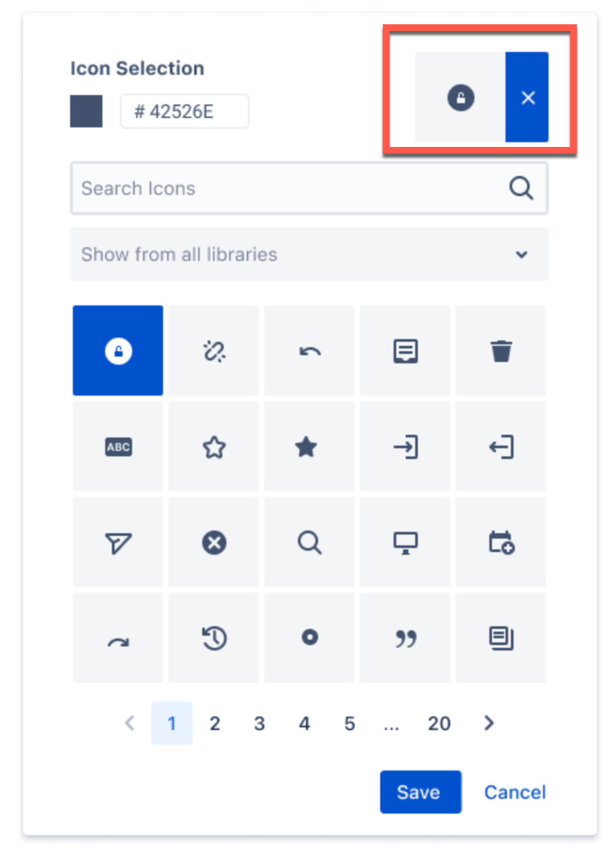Choose the undo arrow icon
The height and width of the screenshot is (848, 616).
pos(309,351)
